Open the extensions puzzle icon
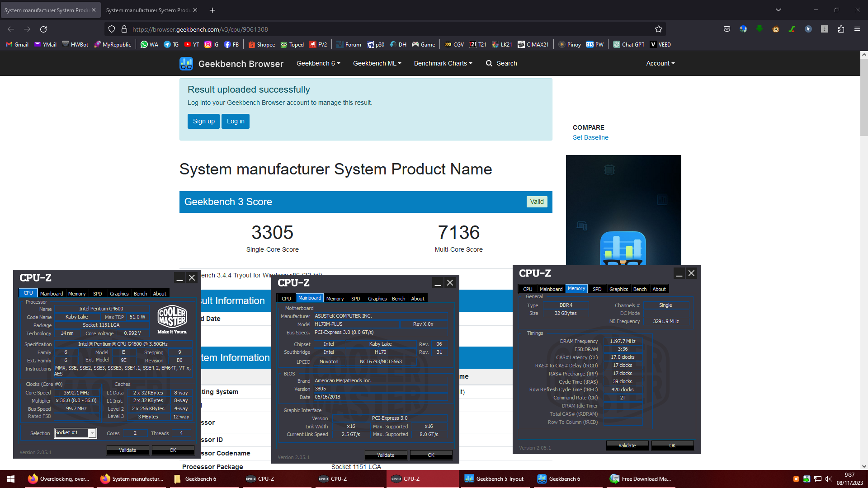 coord(841,29)
